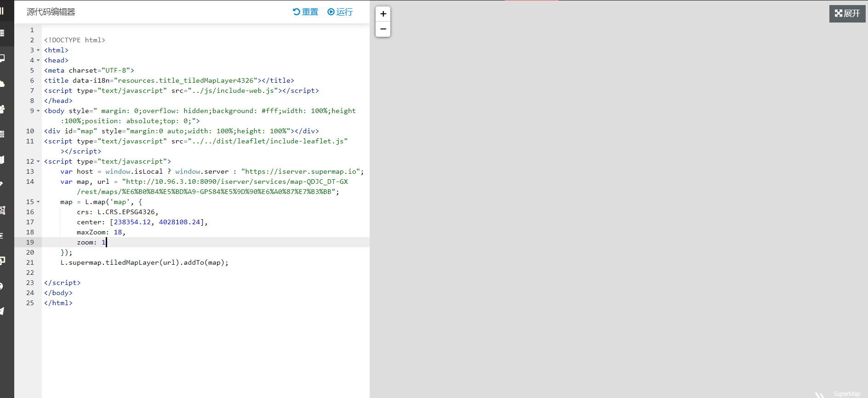Click the include-leaflet.js script line

tap(196, 146)
